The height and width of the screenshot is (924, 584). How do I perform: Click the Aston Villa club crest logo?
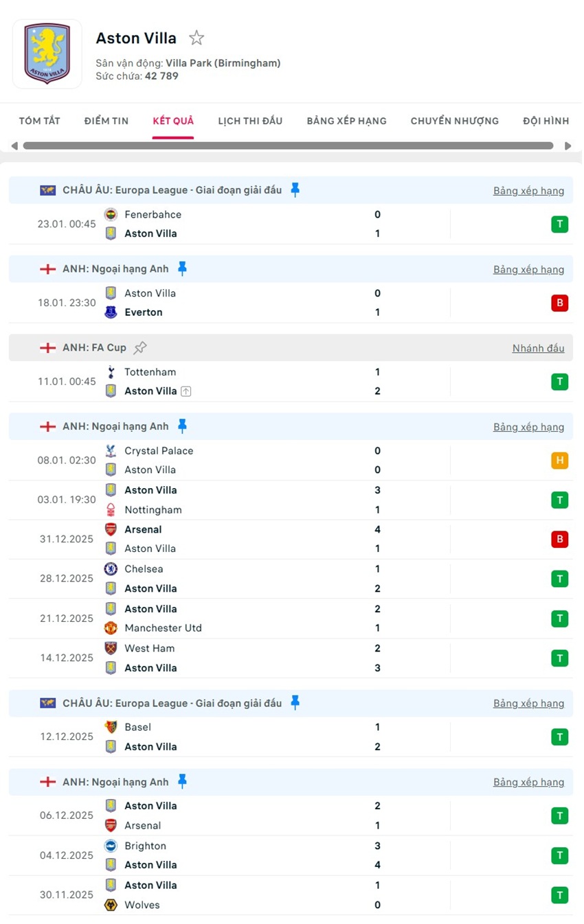pos(47,54)
